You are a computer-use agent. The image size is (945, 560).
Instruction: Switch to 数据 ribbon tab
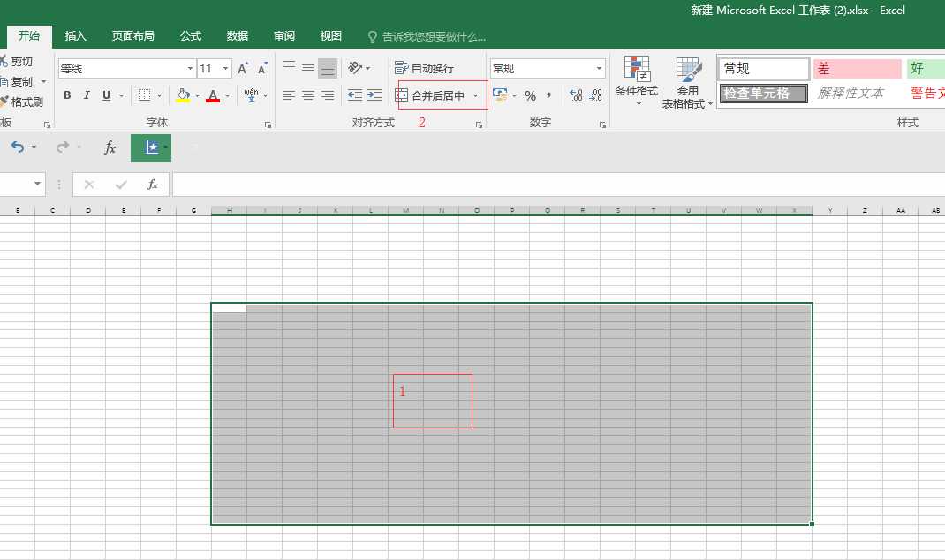click(238, 36)
